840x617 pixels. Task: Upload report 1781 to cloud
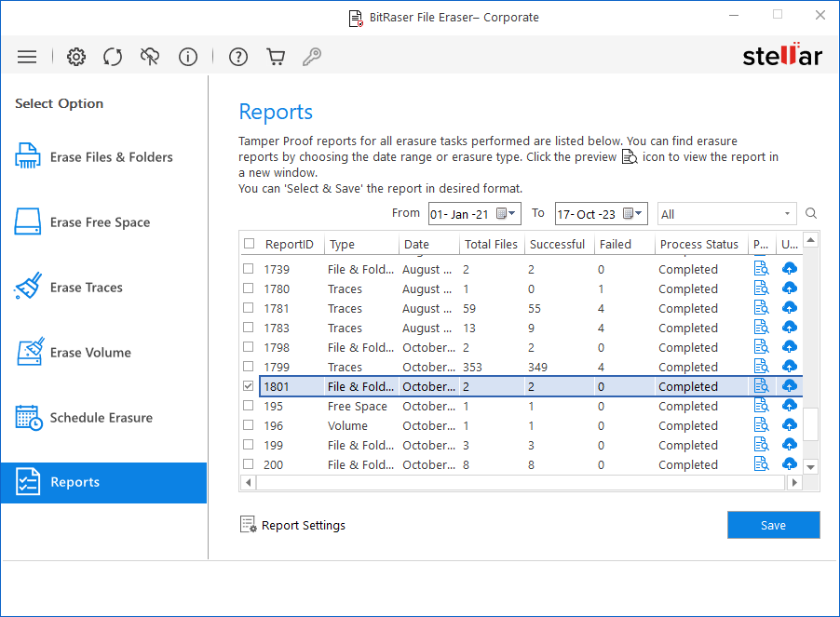pyautogui.click(x=789, y=308)
